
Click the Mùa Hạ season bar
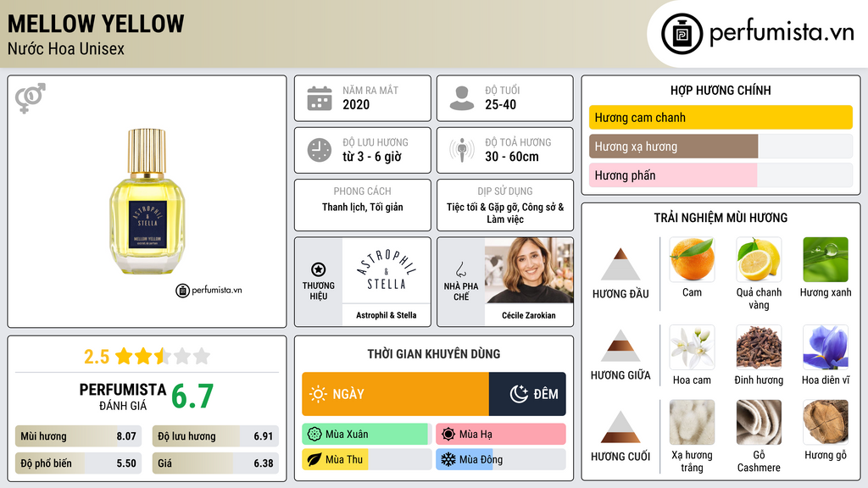click(x=500, y=435)
